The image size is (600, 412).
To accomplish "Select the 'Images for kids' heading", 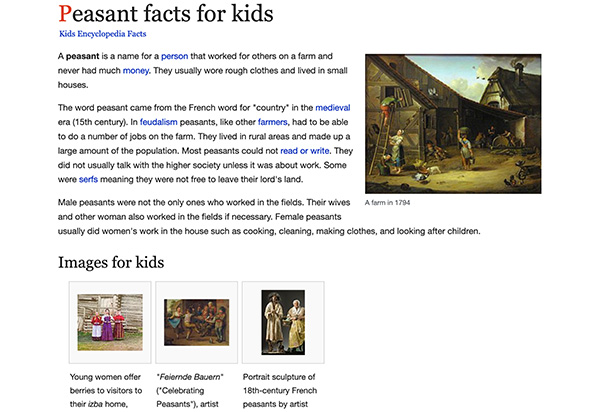I will coord(111,262).
